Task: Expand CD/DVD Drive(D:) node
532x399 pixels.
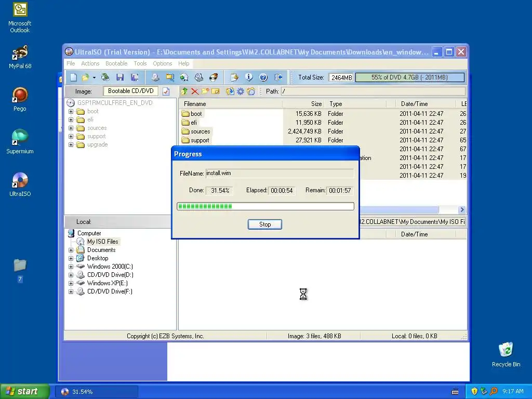Action: tap(71, 275)
